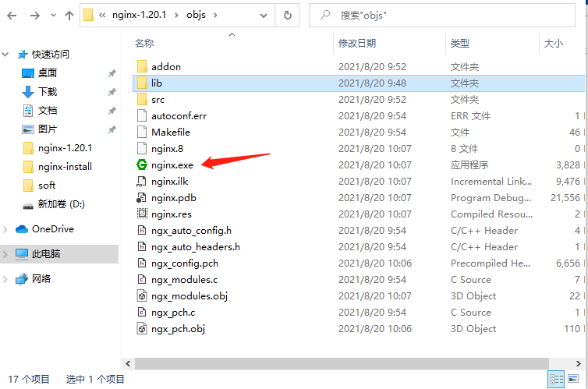Expand the OneDrive tree node

pos(5,229)
